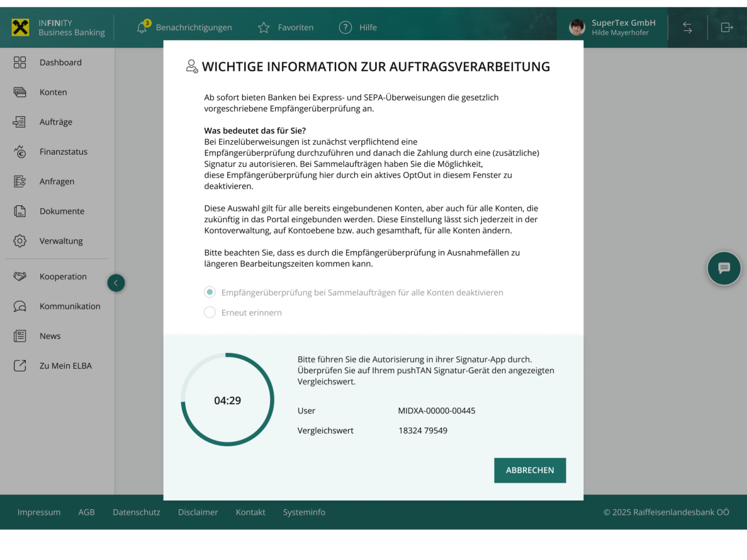Viewport: 747px width, 560px height.
Task: Select Empfängerüberprüfung deaktivieren radio option
Action: coord(210,292)
